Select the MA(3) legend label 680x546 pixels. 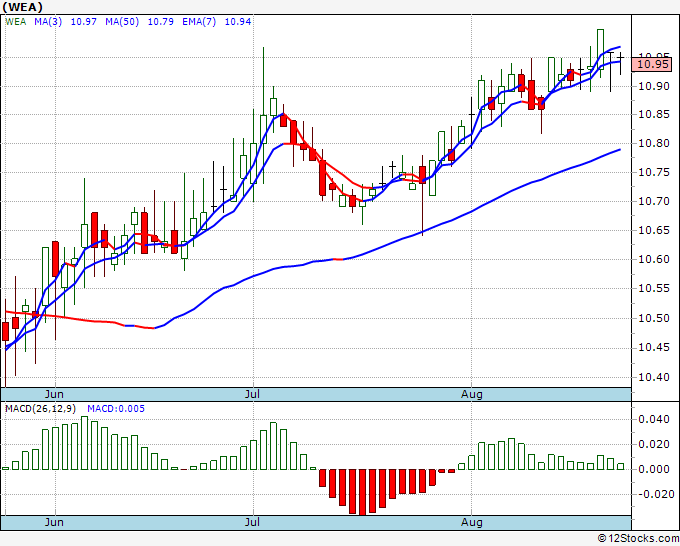[x=48, y=22]
